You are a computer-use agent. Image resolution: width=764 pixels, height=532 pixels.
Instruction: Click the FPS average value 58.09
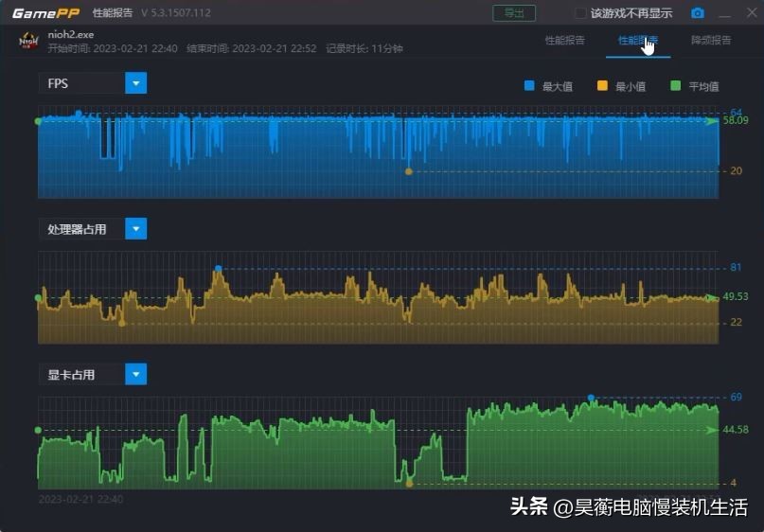tap(736, 120)
